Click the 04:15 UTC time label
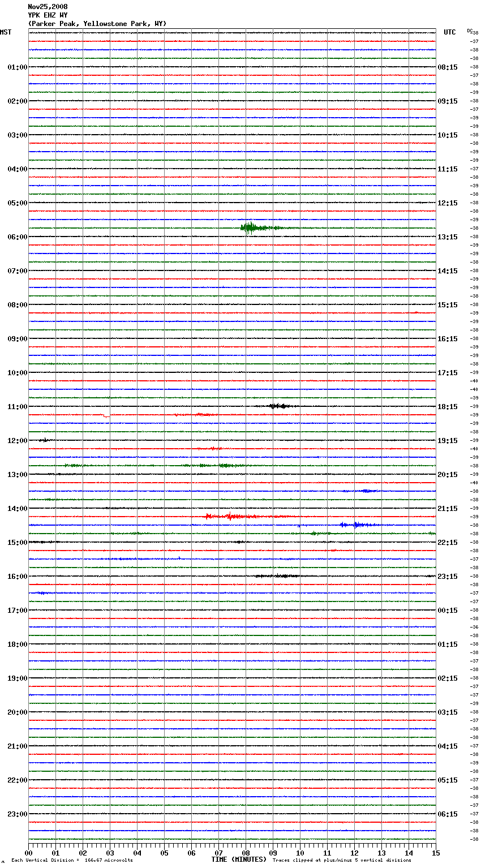This screenshot has height=868, width=481. tap(448, 746)
